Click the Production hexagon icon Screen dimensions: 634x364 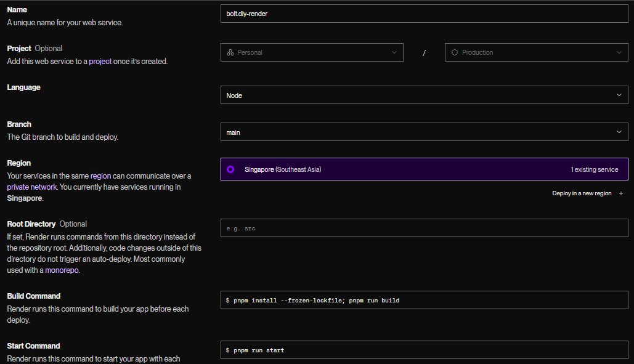[x=455, y=52]
